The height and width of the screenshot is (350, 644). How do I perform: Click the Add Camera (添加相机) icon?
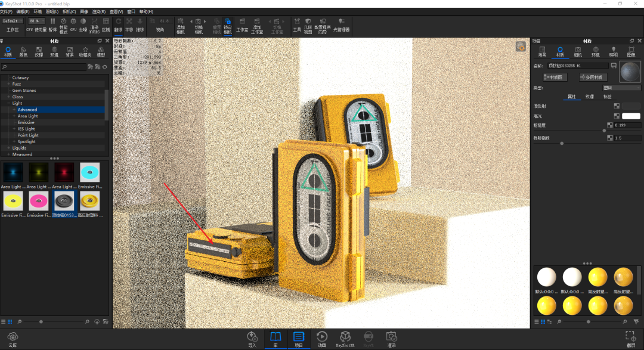pyautogui.click(x=181, y=23)
